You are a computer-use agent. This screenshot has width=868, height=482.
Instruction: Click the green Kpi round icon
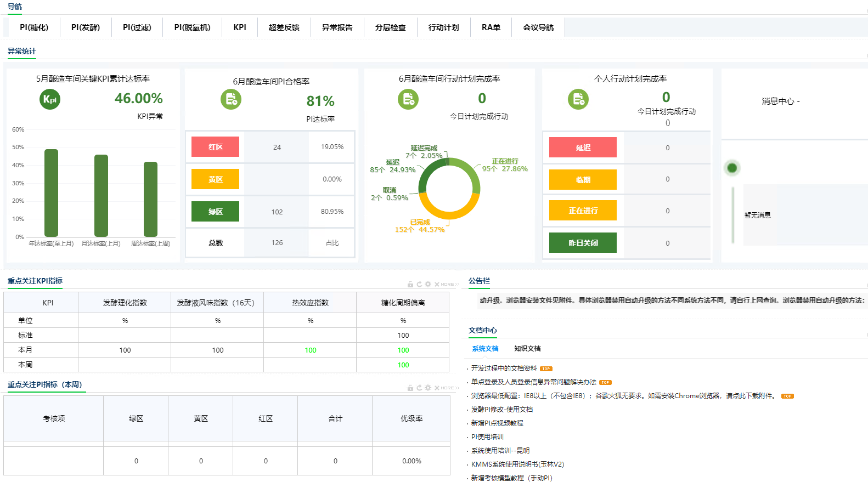click(50, 99)
